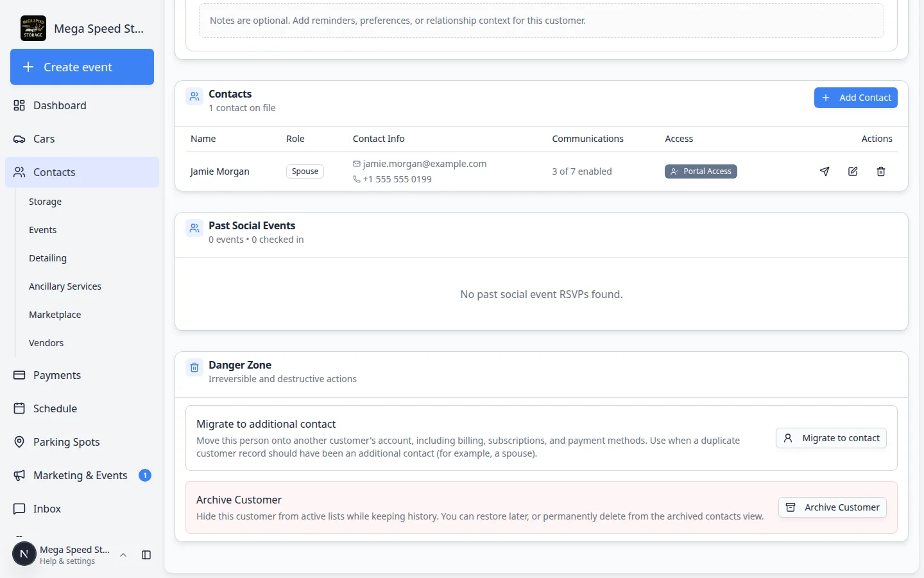Click the Mega Speed Storage logo

pos(33,28)
